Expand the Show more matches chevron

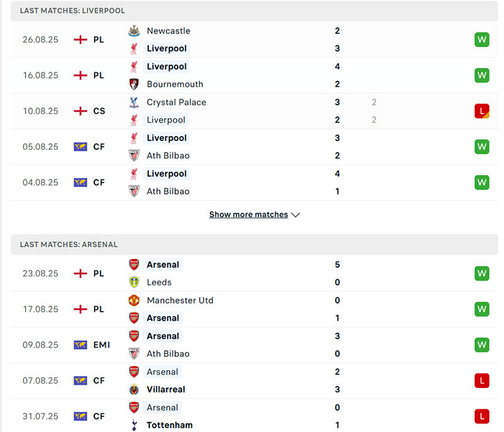[x=296, y=215]
